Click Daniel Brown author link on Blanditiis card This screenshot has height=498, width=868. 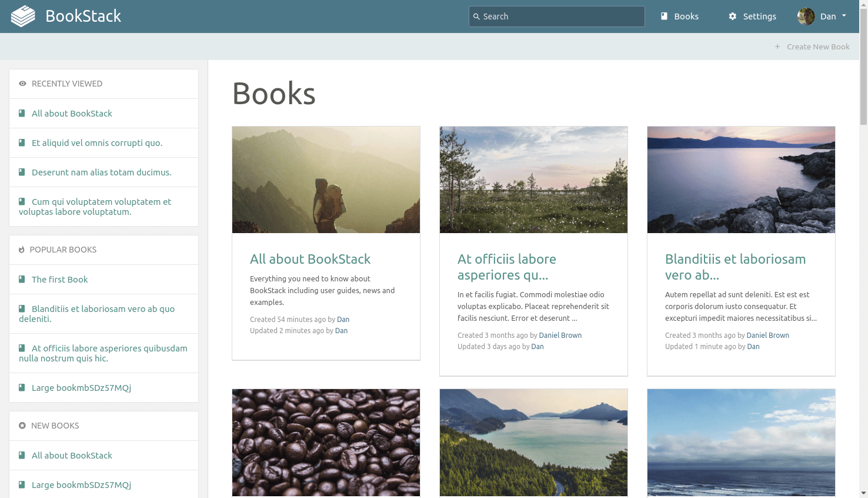click(x=767, y=335)
